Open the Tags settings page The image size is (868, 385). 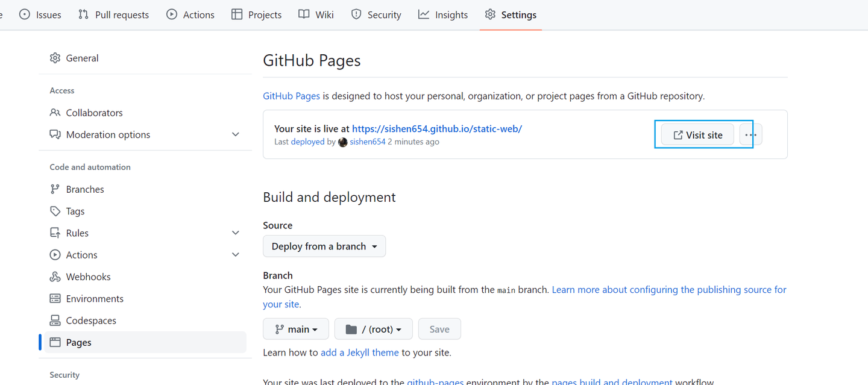(x=74, y=211)
